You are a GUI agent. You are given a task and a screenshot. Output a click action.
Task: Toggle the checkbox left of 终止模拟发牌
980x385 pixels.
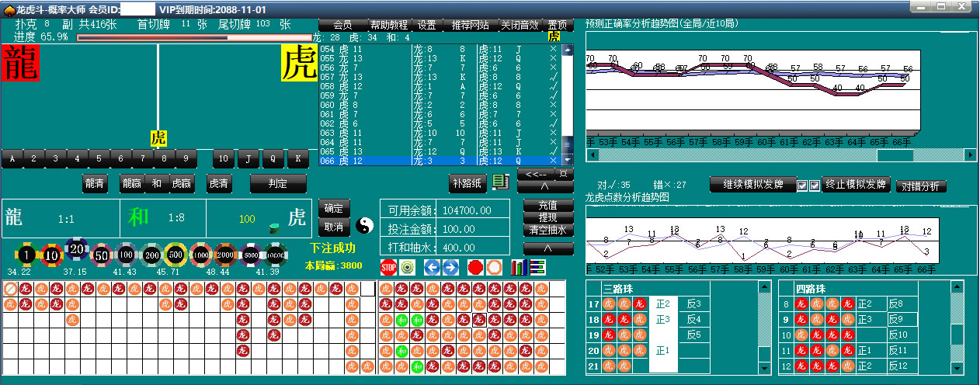coord(814,186)
